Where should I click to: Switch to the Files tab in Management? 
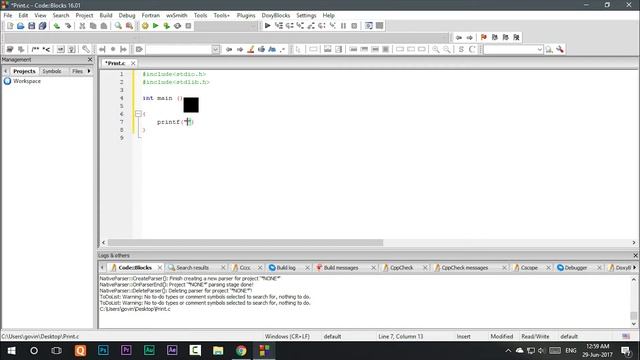[x=77, y=71]
